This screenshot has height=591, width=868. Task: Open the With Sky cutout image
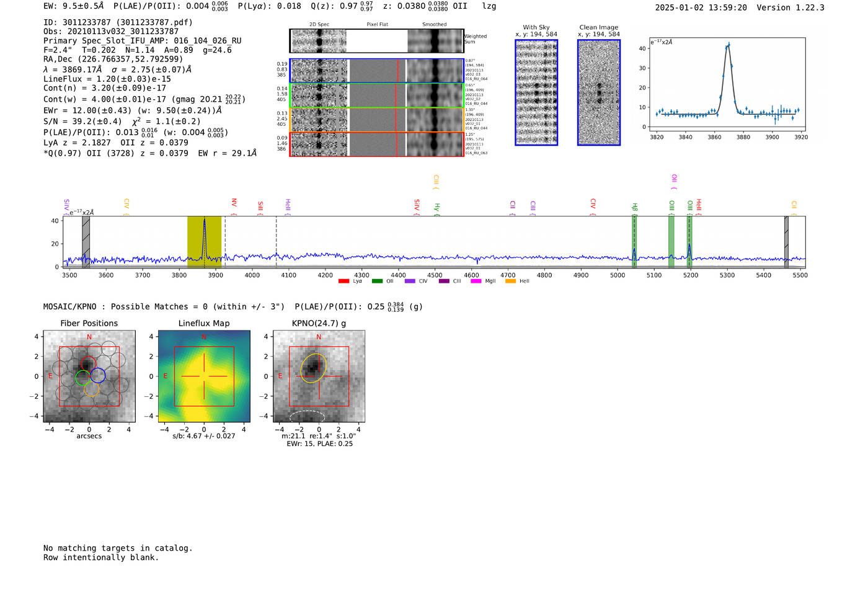click(x=536, y=92)
